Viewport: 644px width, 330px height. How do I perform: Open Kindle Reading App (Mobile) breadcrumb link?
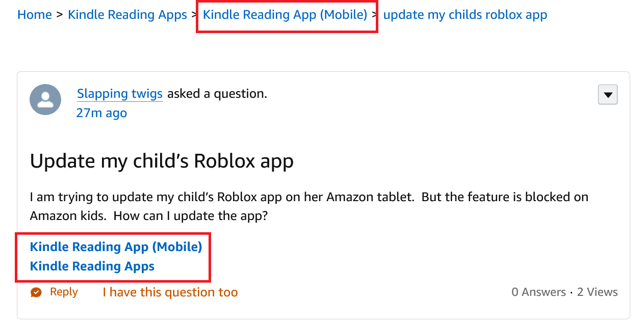tap(285, 14)
